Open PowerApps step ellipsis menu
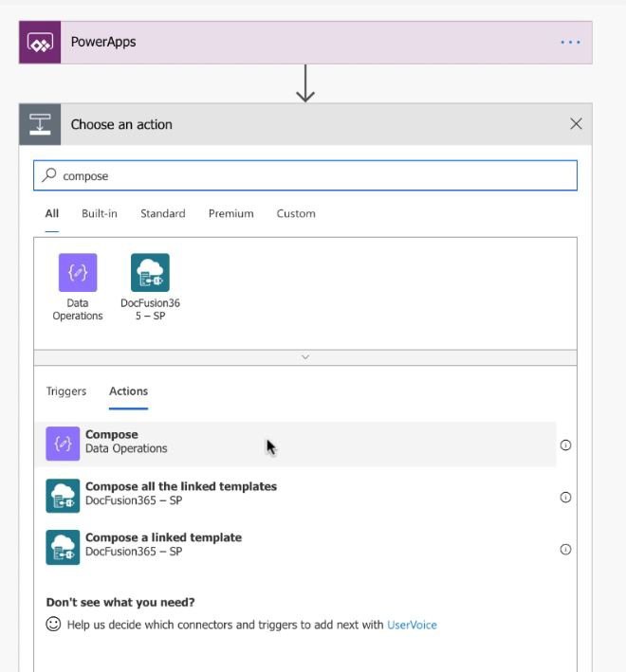 (x=571, y=42)
